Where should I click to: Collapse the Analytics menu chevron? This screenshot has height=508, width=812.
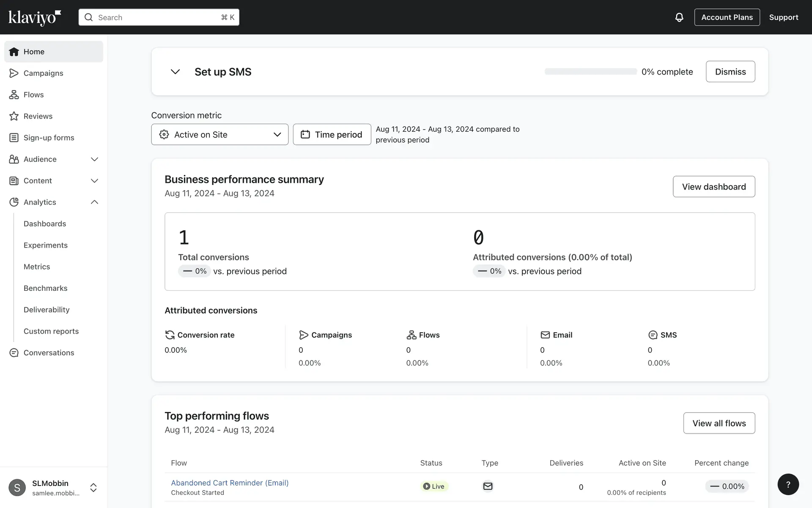click(x=94, y=202)
